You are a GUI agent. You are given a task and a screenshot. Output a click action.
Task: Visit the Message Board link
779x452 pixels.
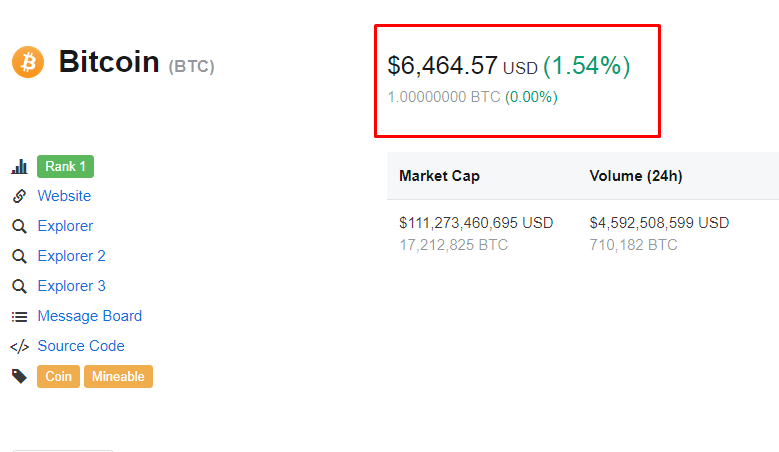tap(90, 316)
